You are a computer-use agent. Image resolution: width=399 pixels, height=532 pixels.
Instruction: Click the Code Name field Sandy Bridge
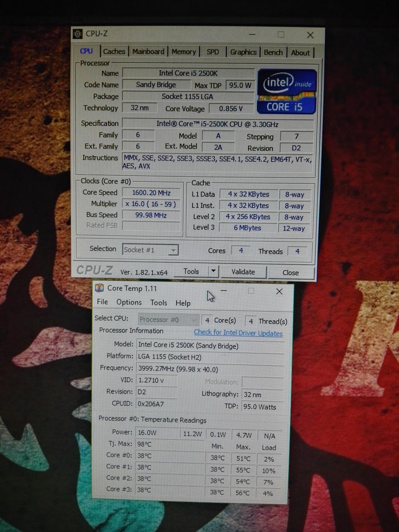pyautogui.click(x=156, y=84)
